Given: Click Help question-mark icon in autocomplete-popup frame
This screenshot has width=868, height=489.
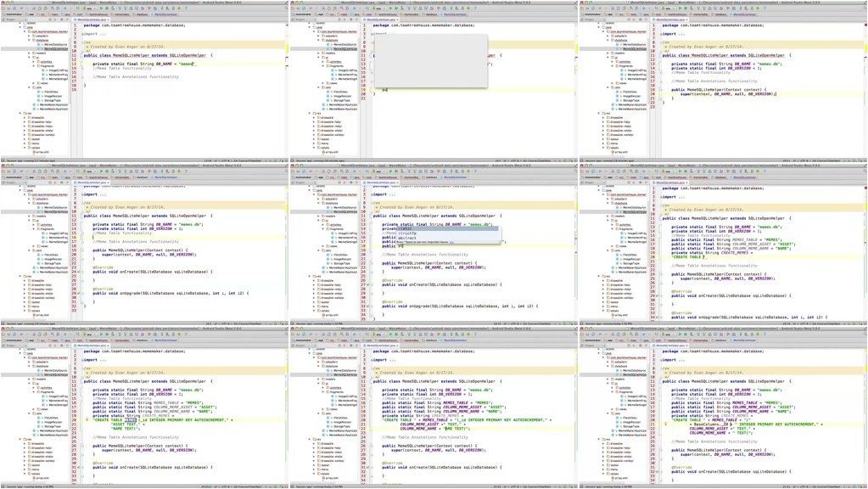Looking at the screenshot, I should pos(475,171).
